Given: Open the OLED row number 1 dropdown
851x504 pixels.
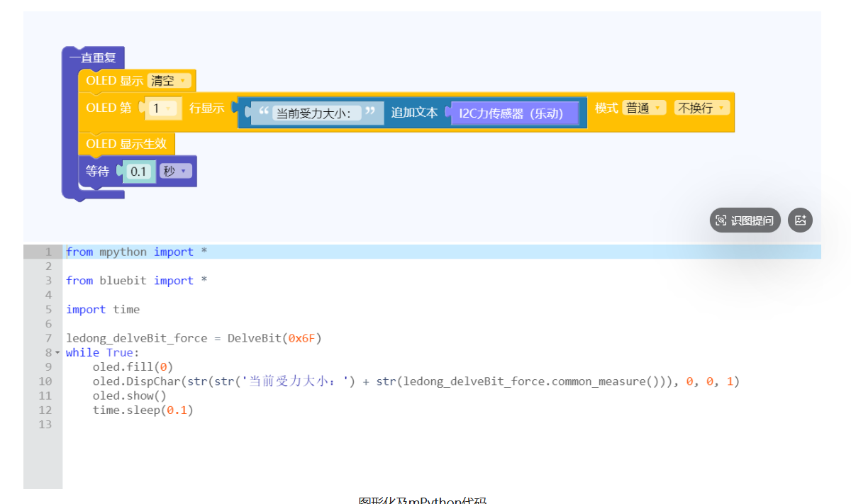Looking at the screenshot, I should (162, 108).
